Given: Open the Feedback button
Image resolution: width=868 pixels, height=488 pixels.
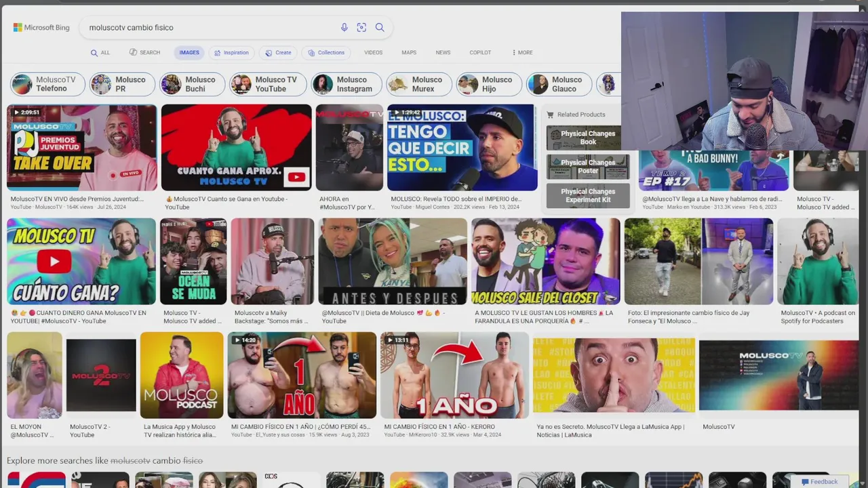Looking at the screenshot, I should point(819,482).
